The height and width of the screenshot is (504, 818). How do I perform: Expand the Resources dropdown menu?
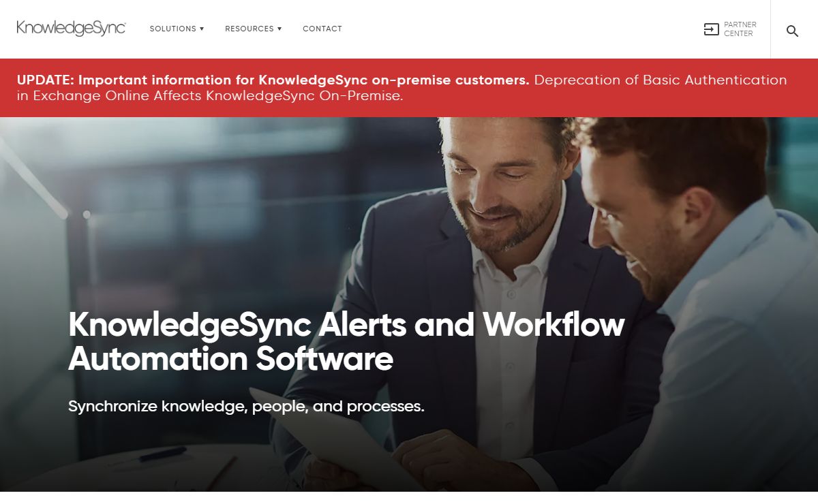254,29
